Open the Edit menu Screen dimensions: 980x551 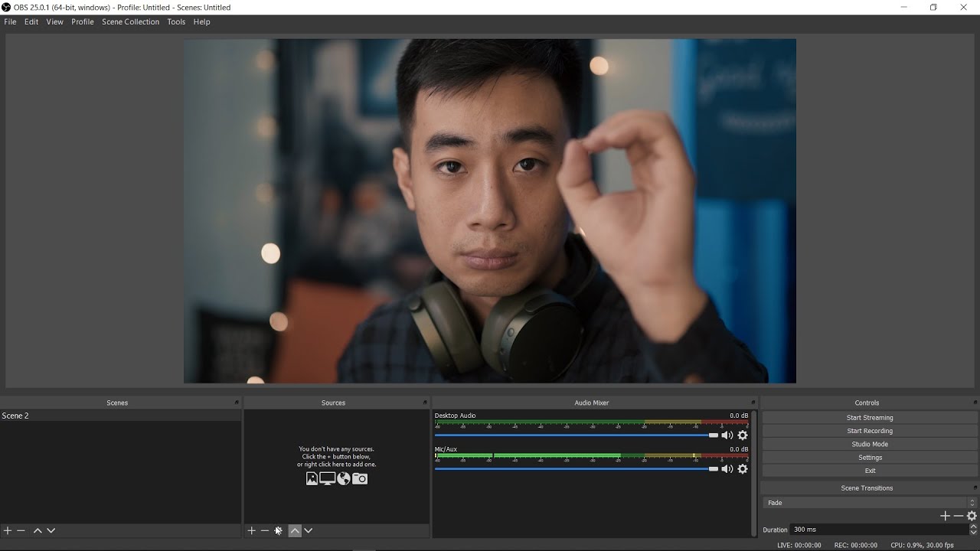(x=31, y=21)
